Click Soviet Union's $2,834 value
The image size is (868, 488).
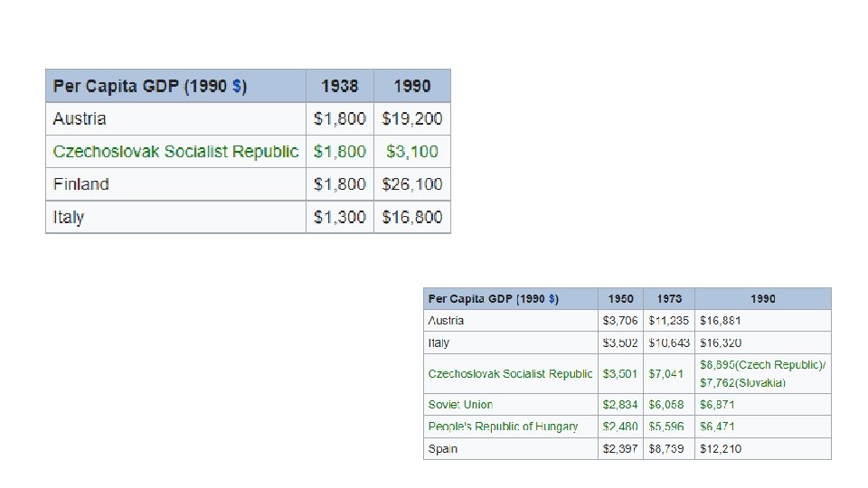point(620,405)
